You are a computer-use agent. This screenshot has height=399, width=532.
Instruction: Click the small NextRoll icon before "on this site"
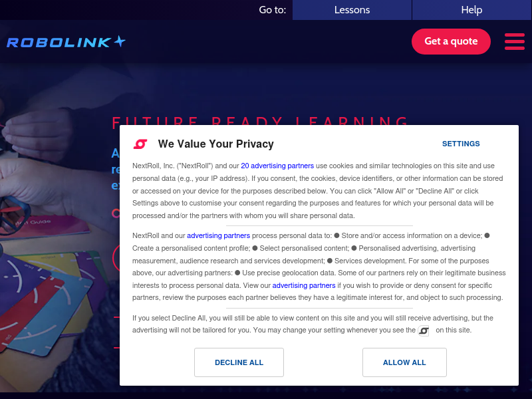[424, 331]
